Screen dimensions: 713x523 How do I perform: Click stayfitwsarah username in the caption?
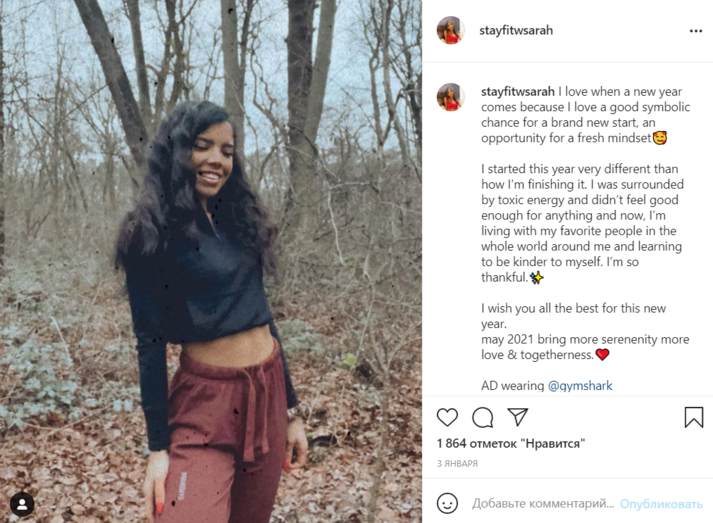[x=517, y=90]
